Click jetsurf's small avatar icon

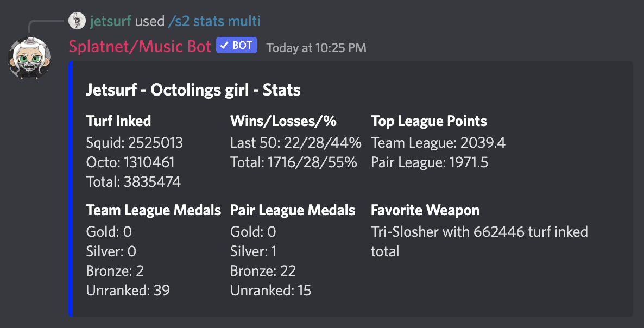click(x=77, y=21)
